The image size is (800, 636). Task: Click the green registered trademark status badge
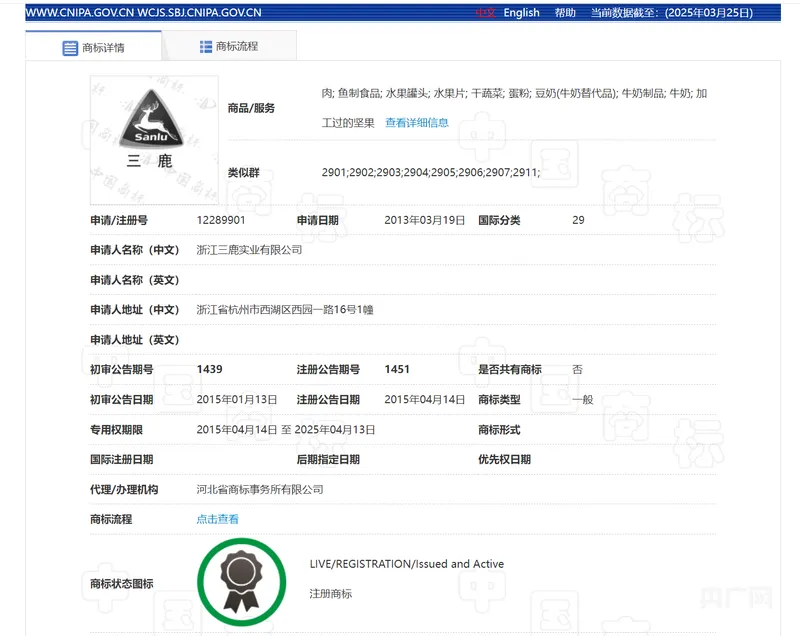click(x=241, y=582)
